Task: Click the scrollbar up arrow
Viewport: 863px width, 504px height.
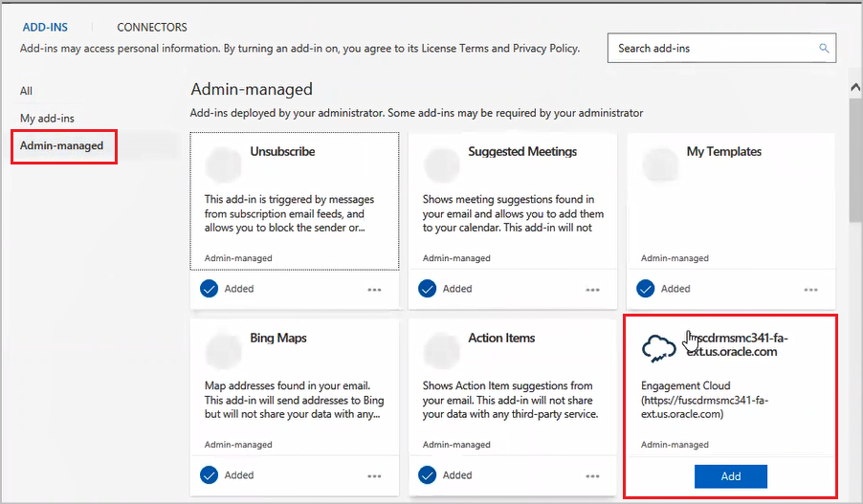Action: point(855,87)
